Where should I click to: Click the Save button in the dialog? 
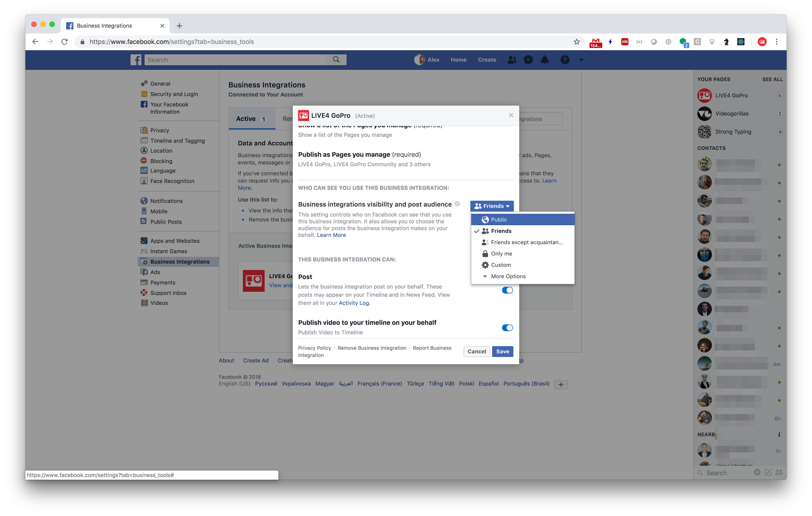503,351
